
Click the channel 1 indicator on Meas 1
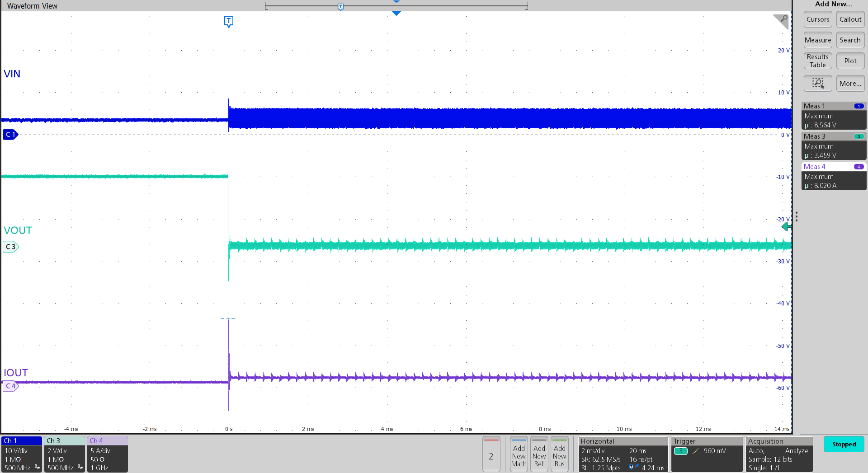click(x=859, y=106)
